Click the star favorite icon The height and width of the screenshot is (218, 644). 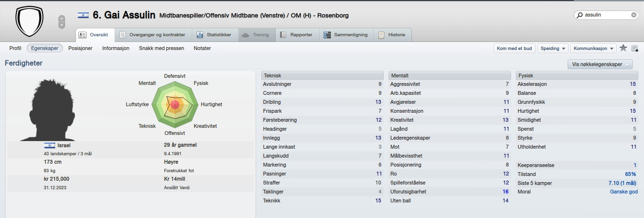pos(623,48)
